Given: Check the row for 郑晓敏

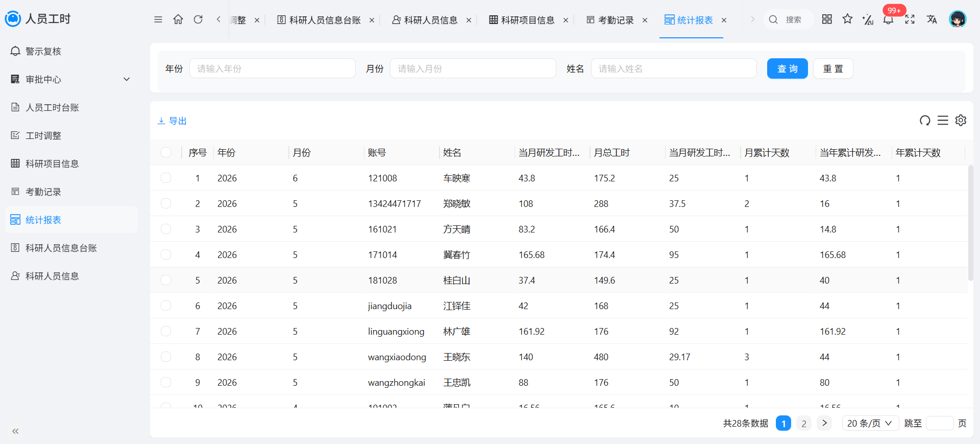Looking at the screenshot, I should point(166,203).
